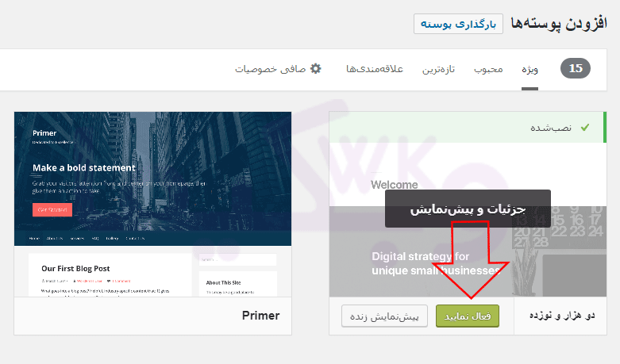The width and height of the screenshot is (620, 364).
Task: Click the دو هزار و نوزده theme name
Action: (x=562, y=316)
